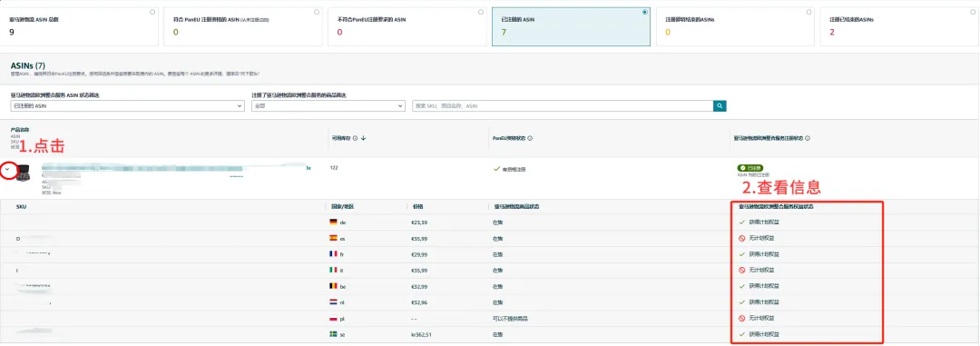This screenshot has width=980, height=346.
Task: Choose the 注册即将结束的ASINs card
Action: point(735,26)
